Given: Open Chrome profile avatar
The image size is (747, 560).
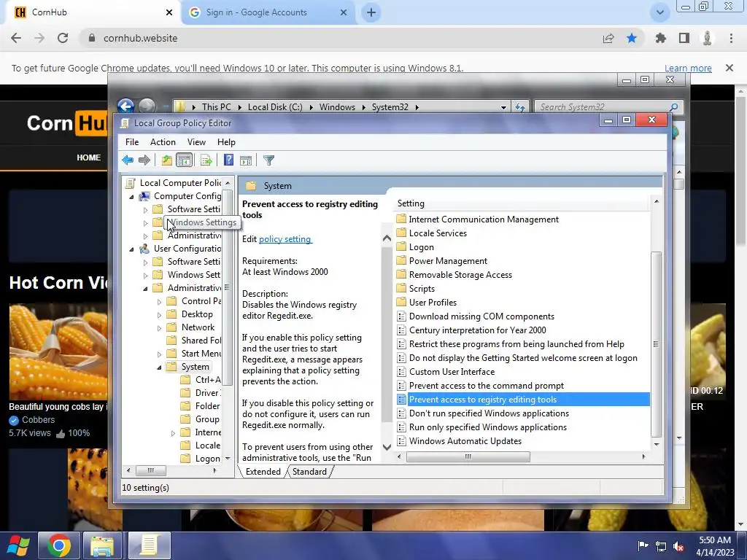Looking at the screenshot, I should point(708,38).
